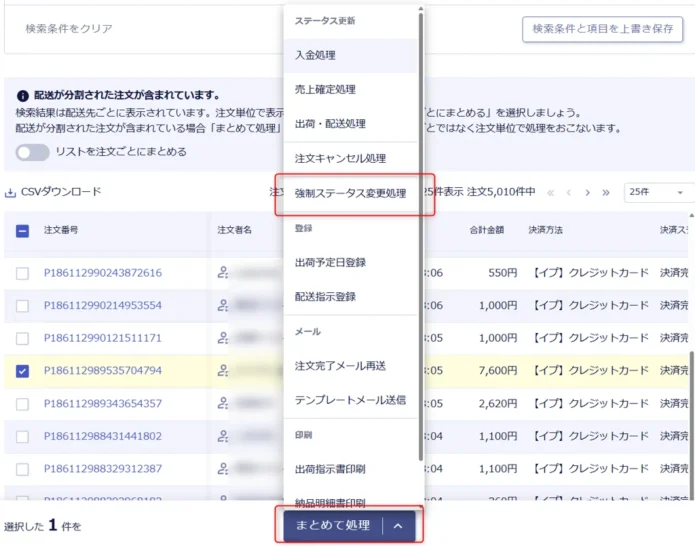Jump to the first page of orders
Image resolution: width=695 pixels, height=546 pixels.
click(x=549, y=192)
